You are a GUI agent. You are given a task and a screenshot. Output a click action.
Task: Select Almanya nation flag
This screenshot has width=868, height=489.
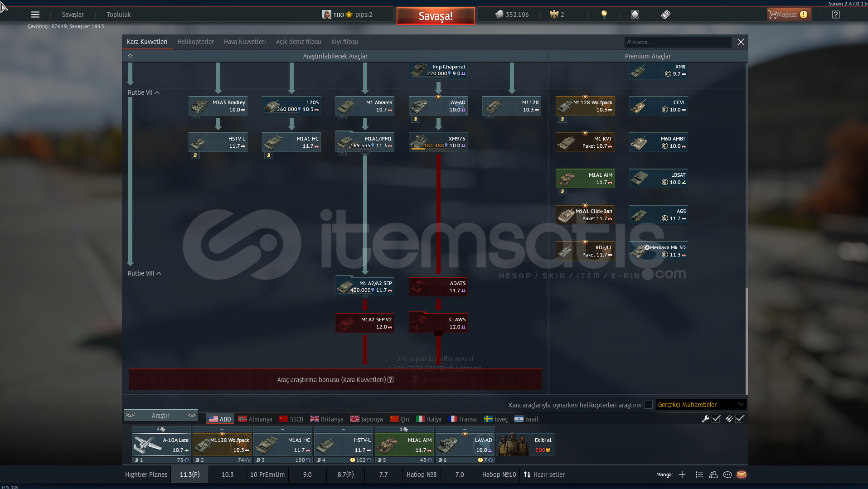[x=255, y=419]
